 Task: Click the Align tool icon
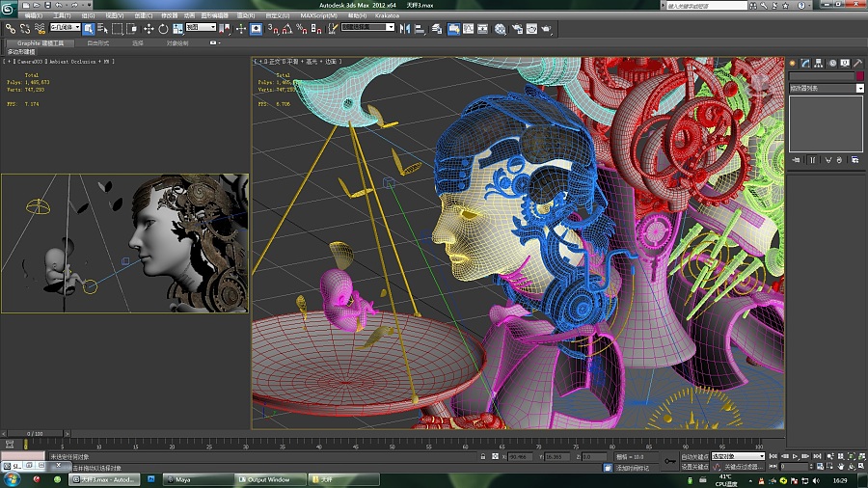click(x=420, y=28)
